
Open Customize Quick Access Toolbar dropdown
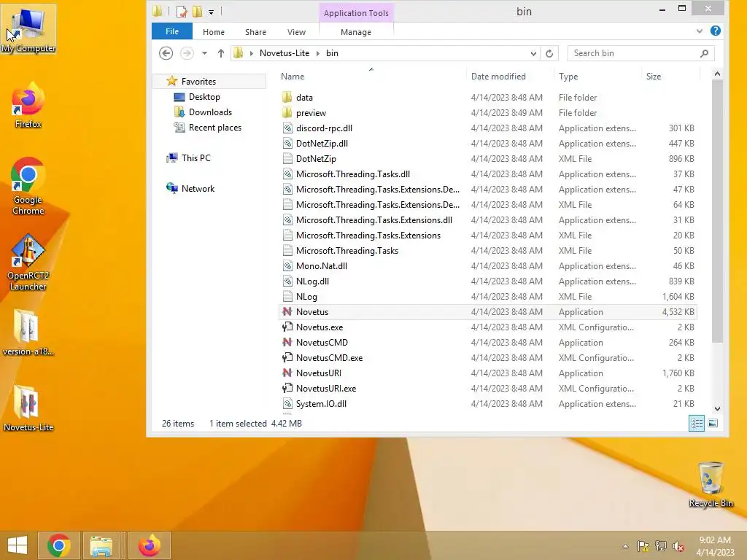(211, 12)
